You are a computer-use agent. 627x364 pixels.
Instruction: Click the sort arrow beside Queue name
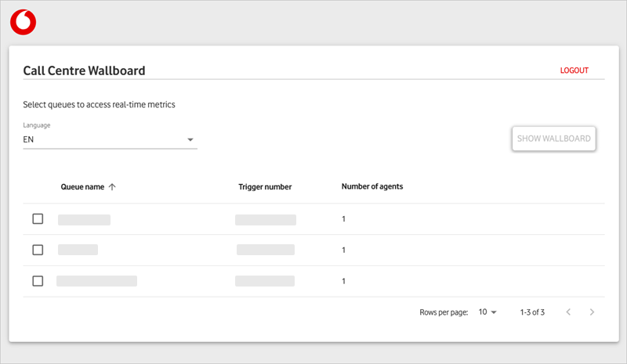coord(112,187)
